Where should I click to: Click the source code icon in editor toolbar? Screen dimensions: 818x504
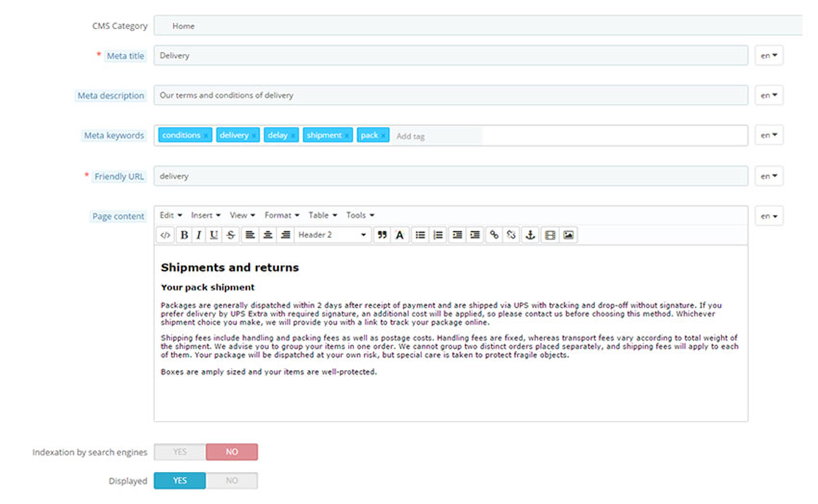click(166, 235)
